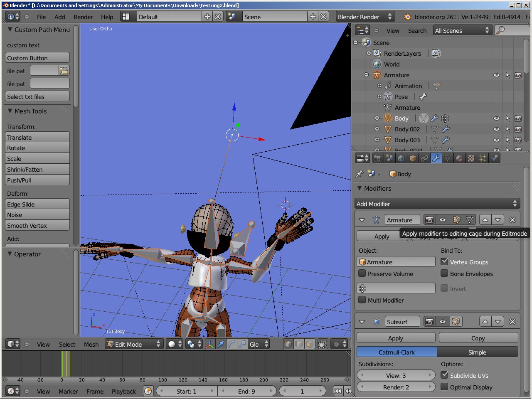Screen dimensions: 532x399
Task: Apply the Subsurf modifier
Action: pyautogui.click(x=396, y=338)
